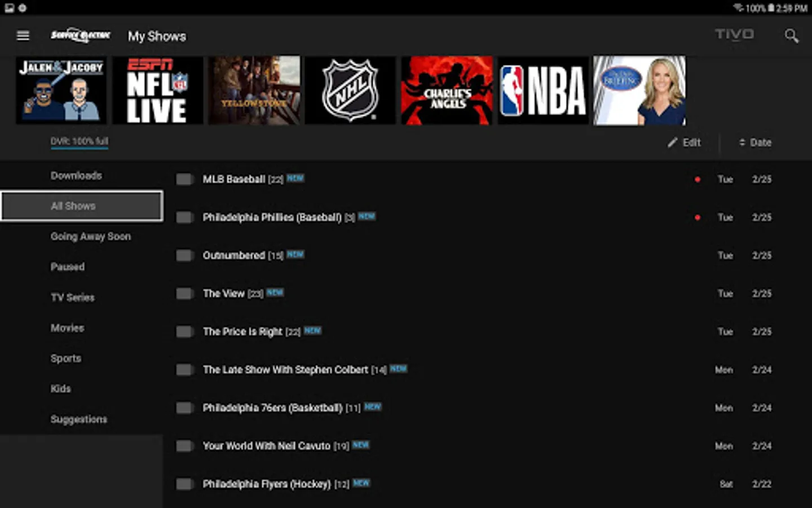Click NEW badge next to MLB Baseball

[x=295, y=178]
